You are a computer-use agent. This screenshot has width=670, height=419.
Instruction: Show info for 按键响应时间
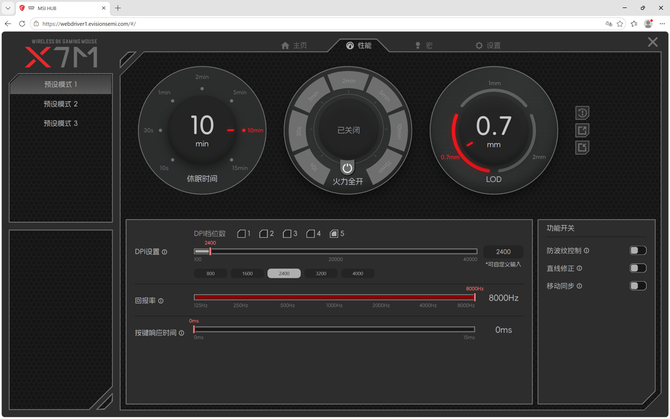click(181, 333)
